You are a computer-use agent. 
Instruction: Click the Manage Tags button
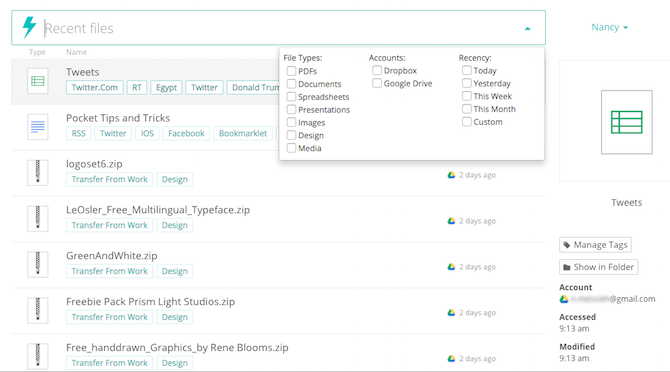point(595,245)
